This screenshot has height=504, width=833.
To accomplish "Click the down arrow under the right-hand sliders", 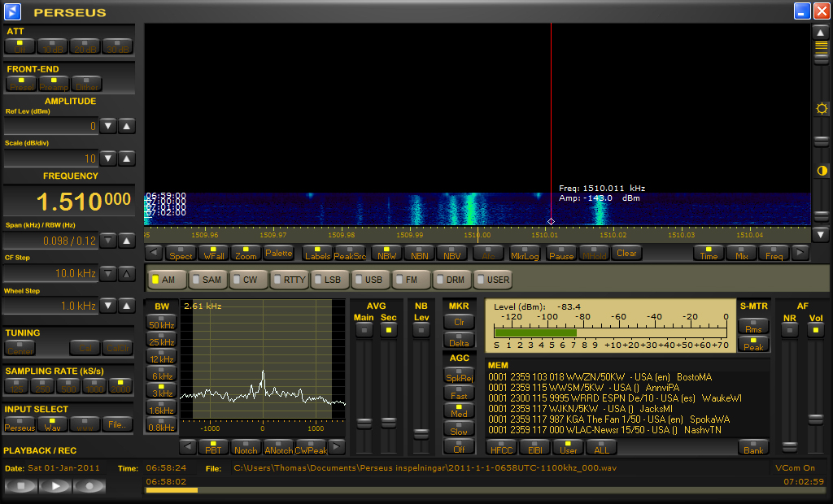I will [x=821, y=234].
